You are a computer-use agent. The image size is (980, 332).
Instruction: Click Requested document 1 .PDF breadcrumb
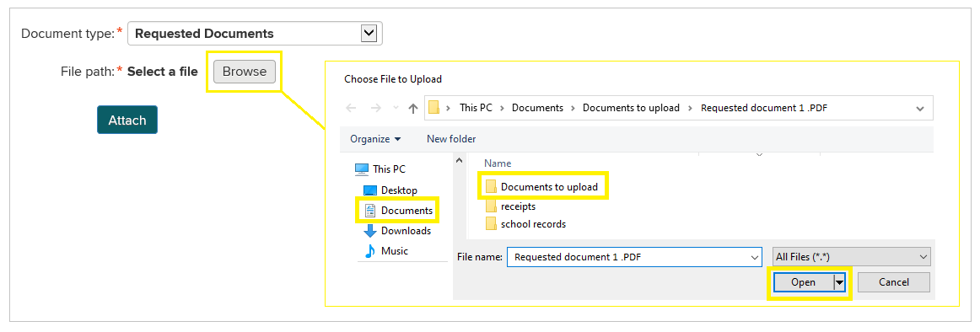click(764, 108)
